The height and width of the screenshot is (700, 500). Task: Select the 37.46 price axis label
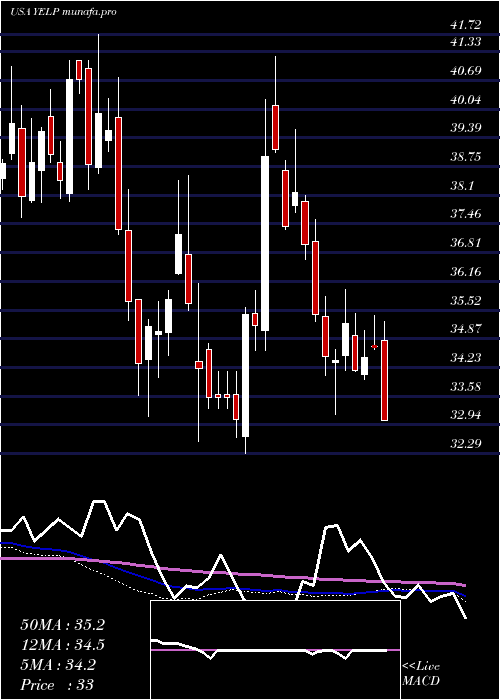coord(466,214)
